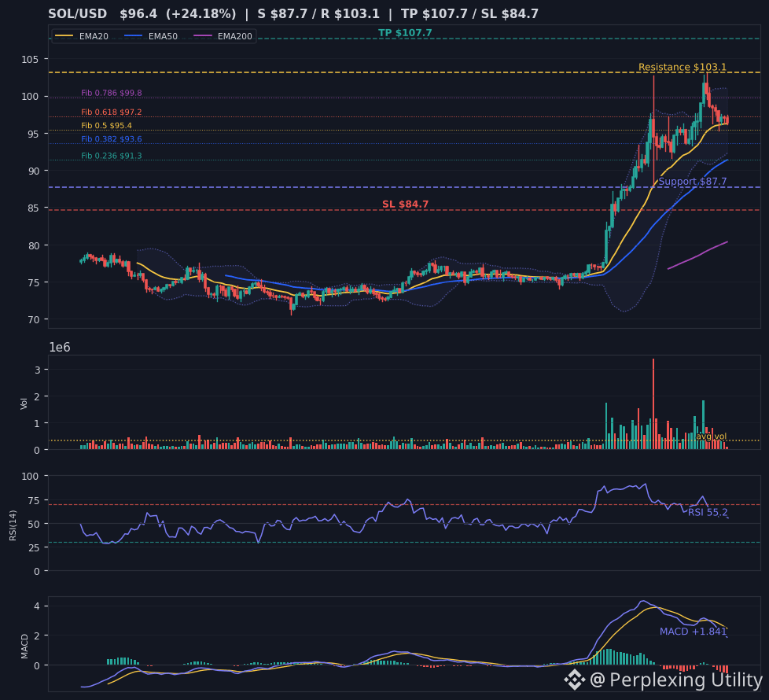Click the Binance logo icon in watermark
The width and height of the screenshot is (769, 700).
(574, 680)
